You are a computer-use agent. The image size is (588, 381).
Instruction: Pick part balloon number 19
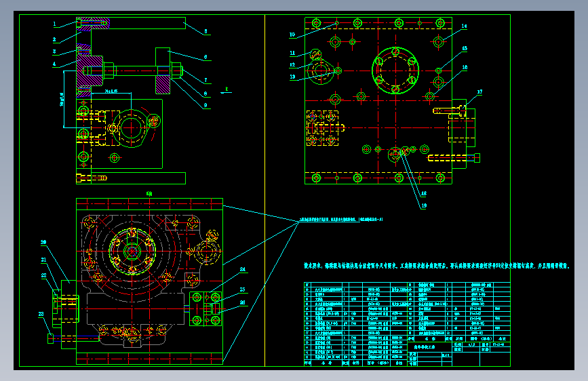point(424,205)
